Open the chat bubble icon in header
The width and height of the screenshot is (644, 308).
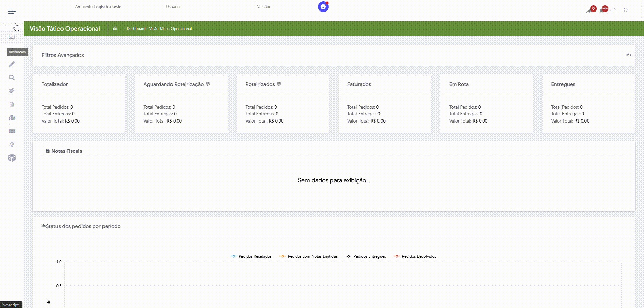tap(323, 7)
